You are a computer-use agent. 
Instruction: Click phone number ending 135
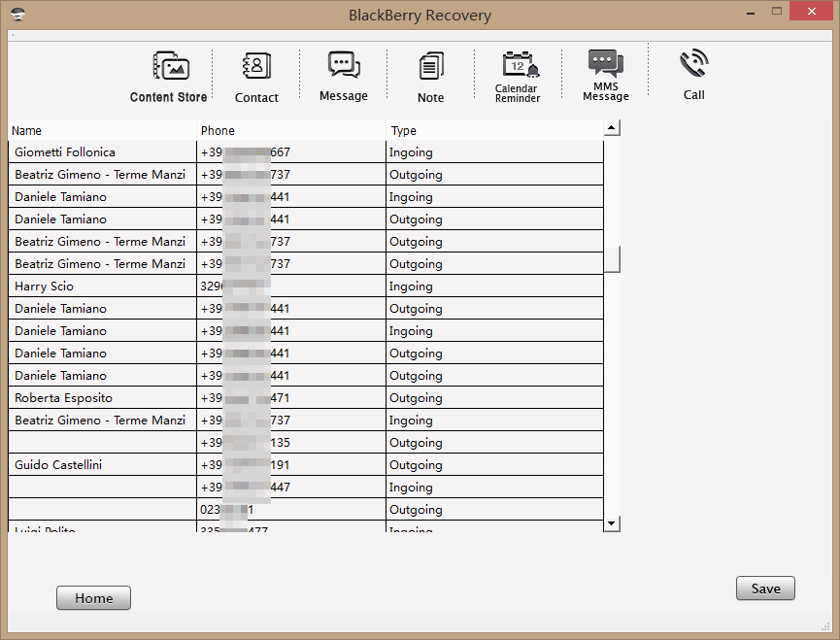(291, 443)
